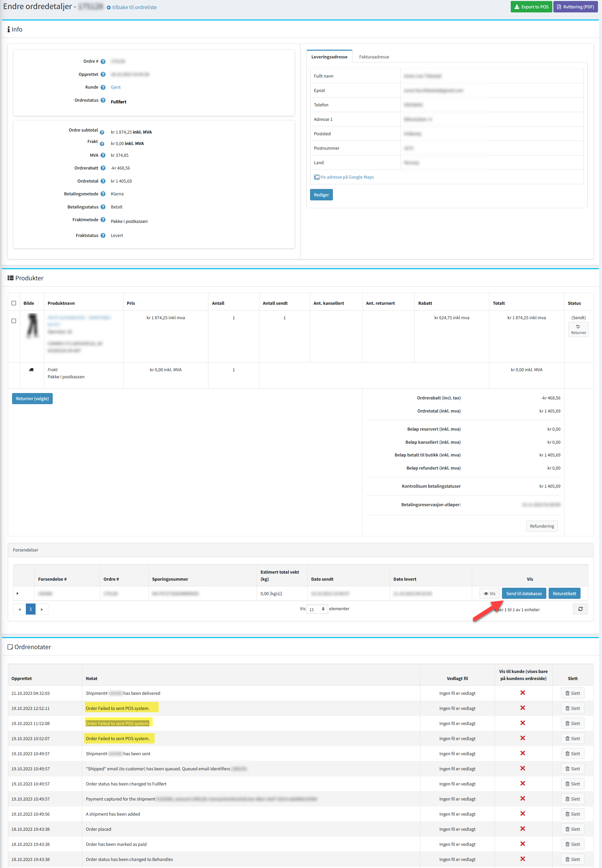Click Vis eye button for the shipment
The width and height of the screenshot is (602, 868).
489,593
